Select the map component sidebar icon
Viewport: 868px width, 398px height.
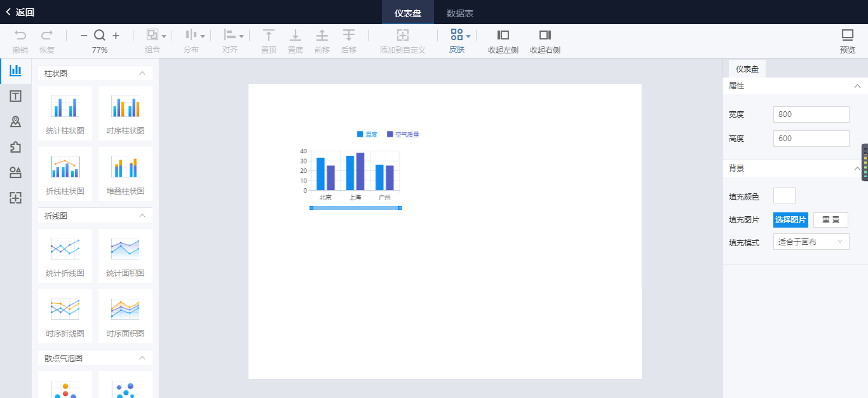(15, 121)
